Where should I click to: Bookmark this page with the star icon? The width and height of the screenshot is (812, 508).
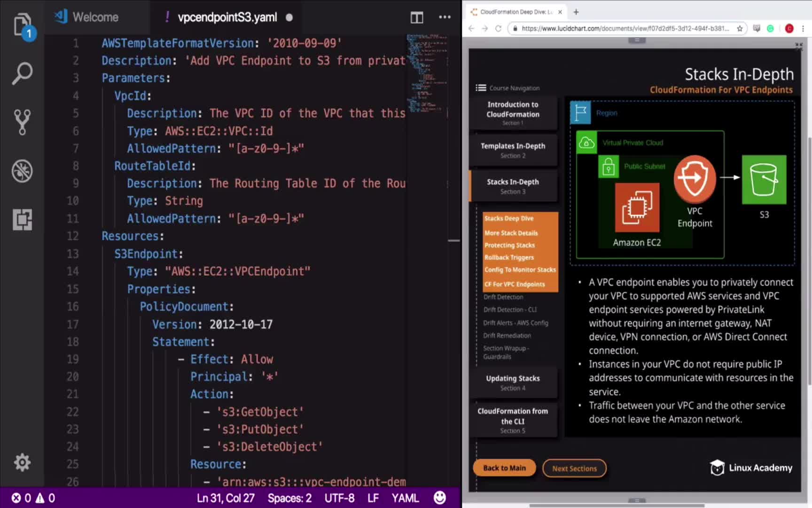coord(740,29)
